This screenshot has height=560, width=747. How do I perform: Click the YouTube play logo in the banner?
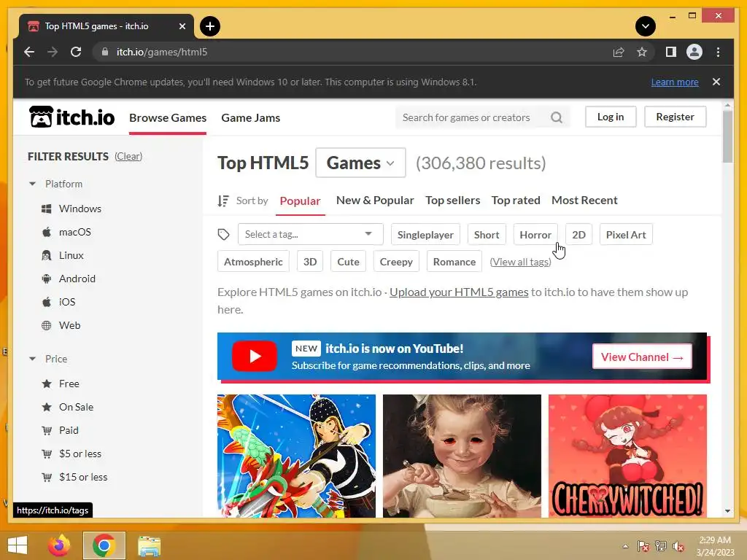tap(255, 356)
